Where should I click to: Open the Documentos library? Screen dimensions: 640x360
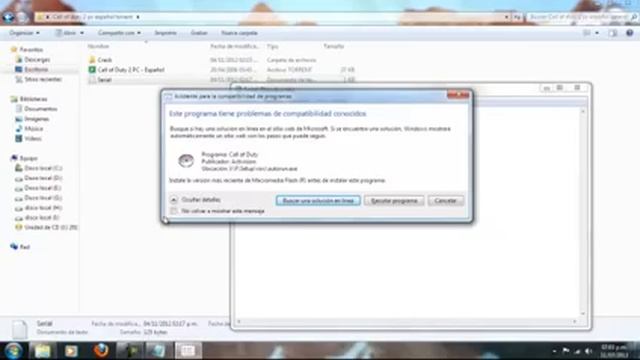pyautogui.click(x=41, y=109)
